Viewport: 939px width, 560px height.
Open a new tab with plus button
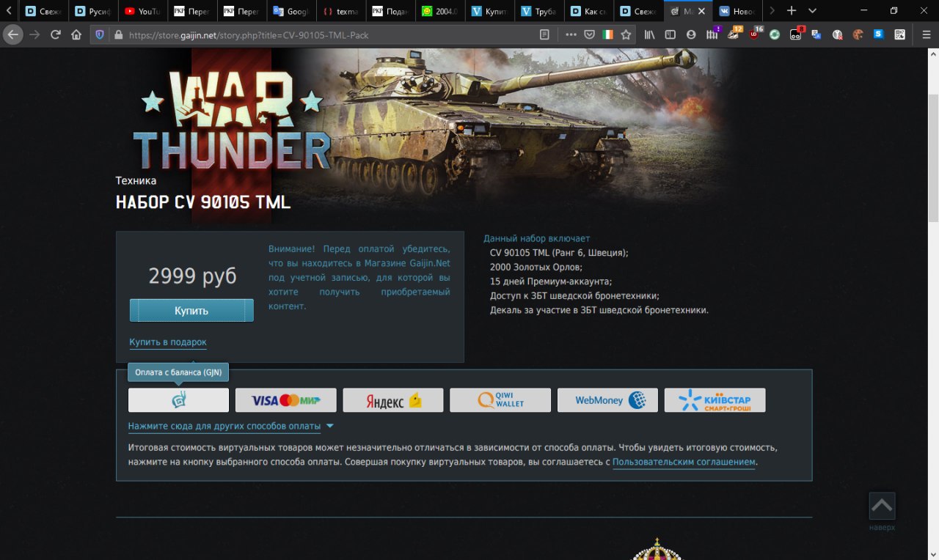coord(792,11)
